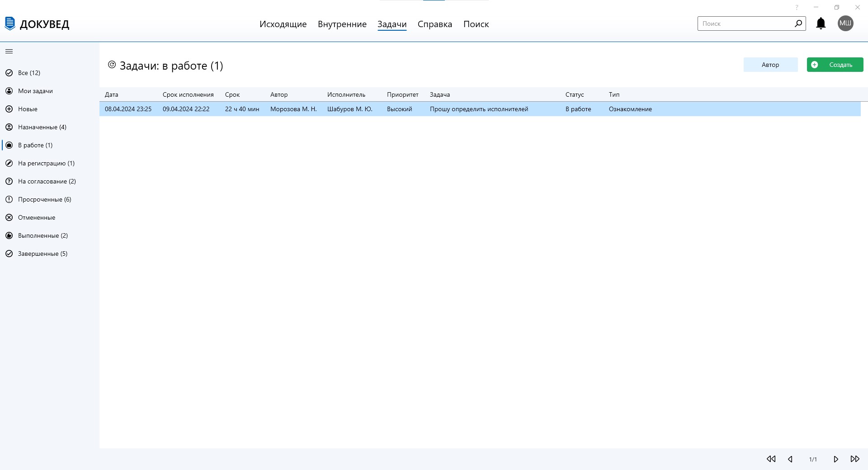The image size is (868, 470).
Task: Show Все (12) tasks
Action: click(x=29, y=73)
